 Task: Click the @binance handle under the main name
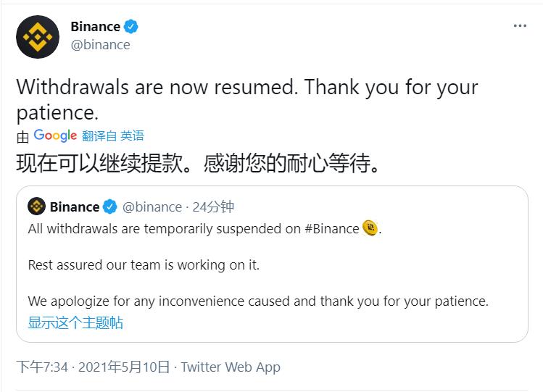(100, 45)
